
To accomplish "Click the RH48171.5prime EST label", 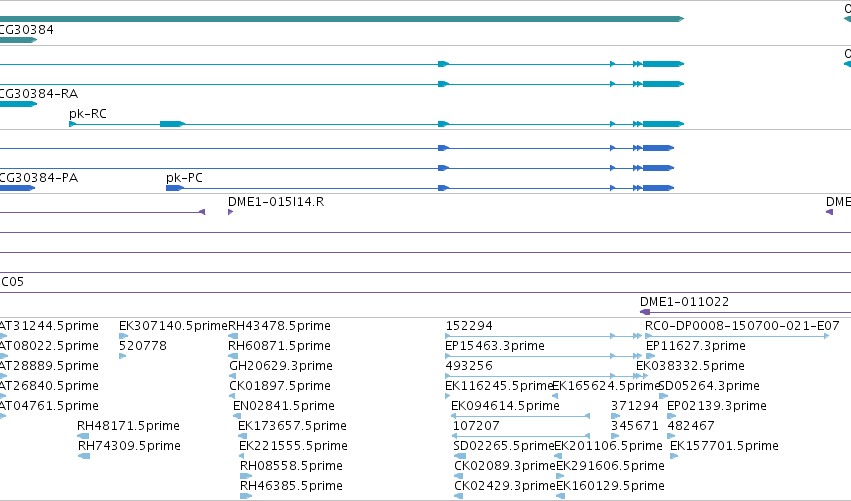I will pos(128,426).
